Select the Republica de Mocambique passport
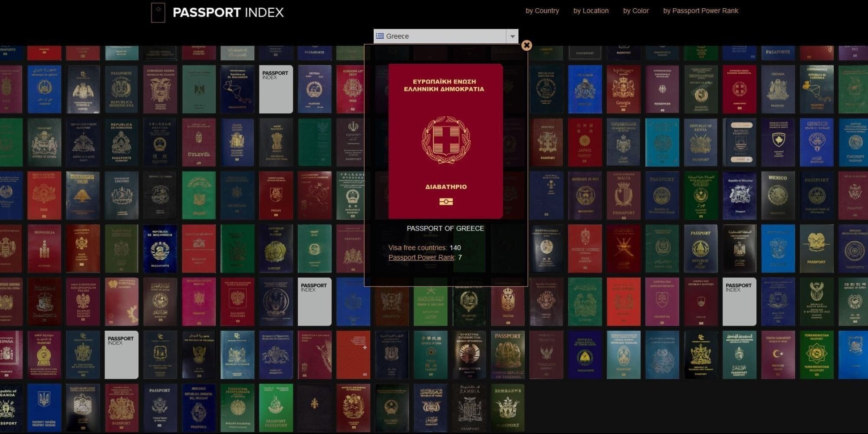Screen dimensions: 868x434 160,249
